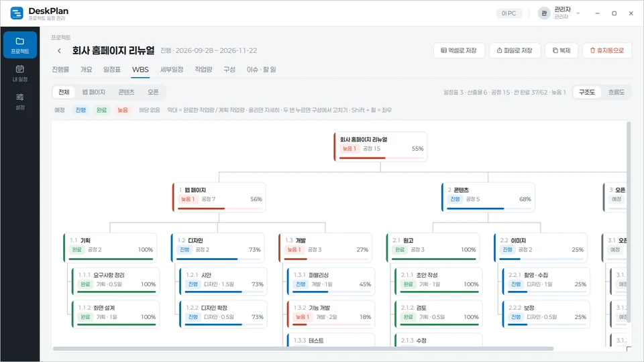Screen dimensions: 644x362
Task: Click the 관 user avatar
Action: tap(544, 13)
